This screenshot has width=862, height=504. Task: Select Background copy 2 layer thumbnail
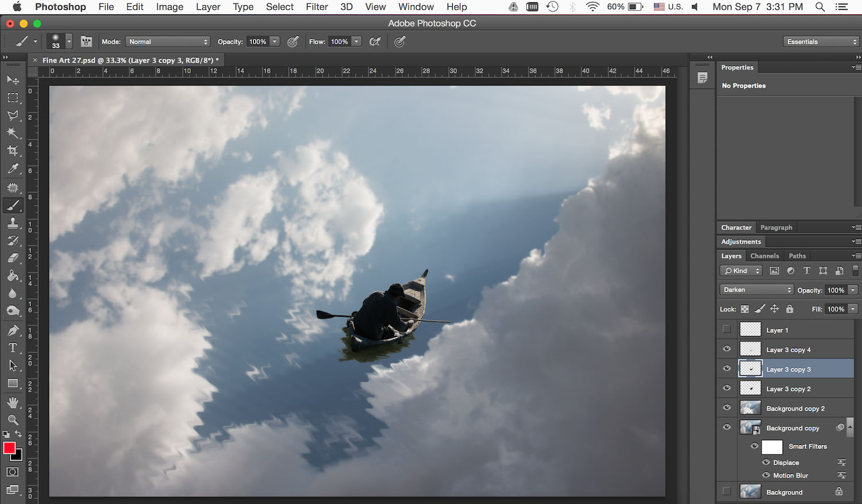751,408
